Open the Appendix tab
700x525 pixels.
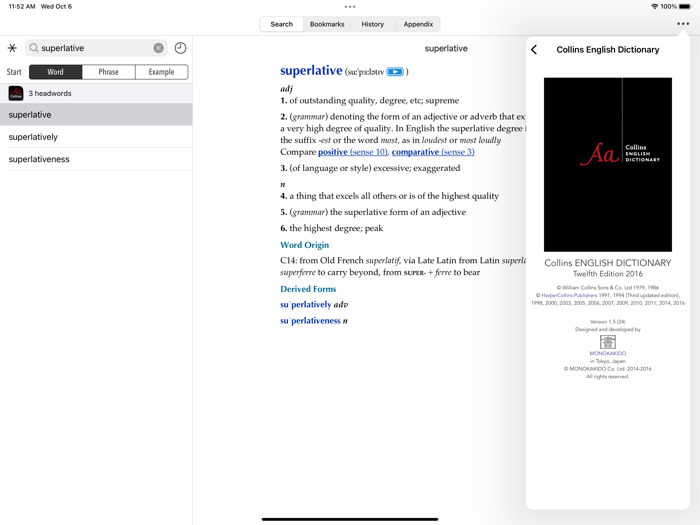pos(418,24)
